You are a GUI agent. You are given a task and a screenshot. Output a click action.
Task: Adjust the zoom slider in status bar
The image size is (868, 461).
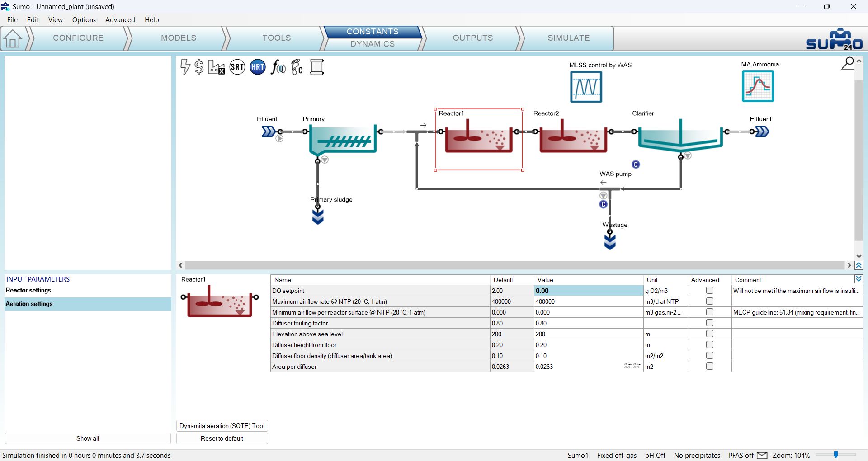836,455
